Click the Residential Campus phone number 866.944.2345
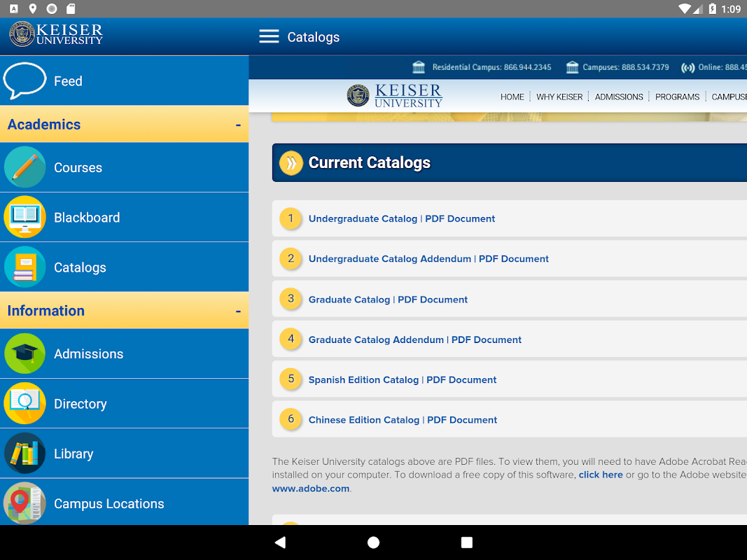Screen dimensions: 747x560 pos(527,67)
